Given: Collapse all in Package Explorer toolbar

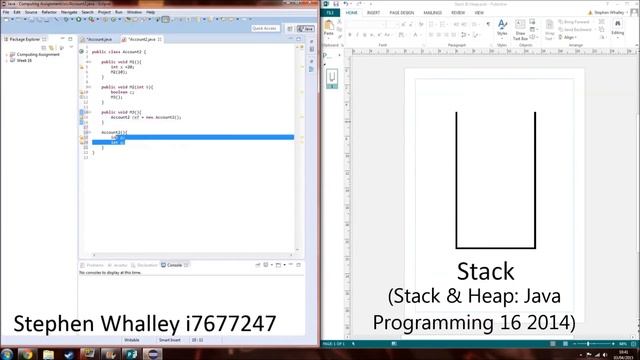Looking at the screenshot, I should coord(44,47).
